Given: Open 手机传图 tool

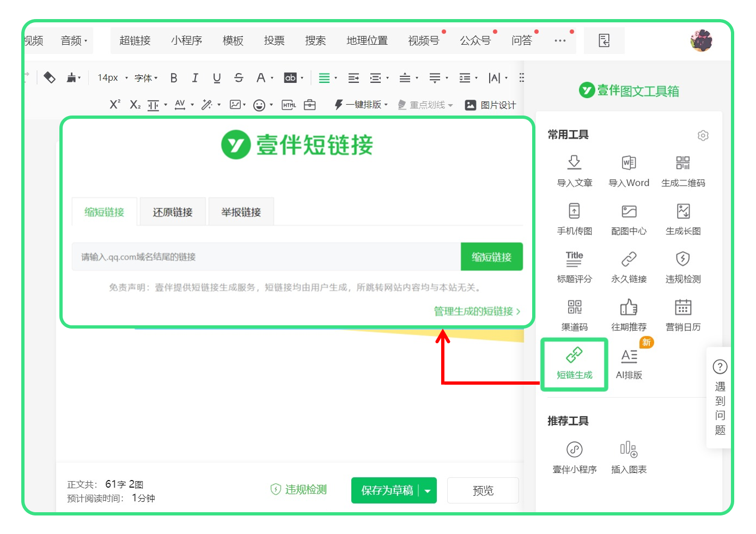Looking at the screenshot, I should pyautogui.click(x=574, y=219).
